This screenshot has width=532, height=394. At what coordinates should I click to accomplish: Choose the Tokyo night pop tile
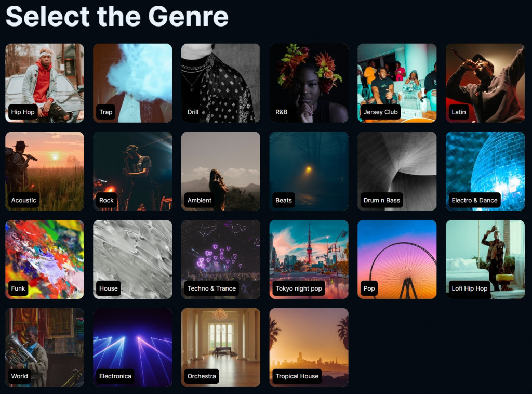[309, 259]
